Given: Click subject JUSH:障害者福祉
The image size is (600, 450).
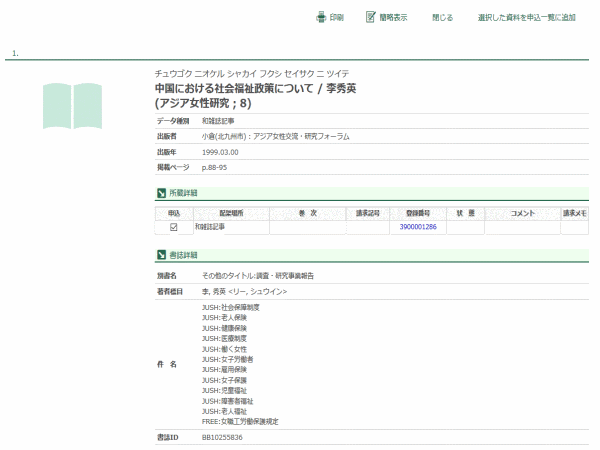Looking at the screenshot, I should [x=227, y=401].
